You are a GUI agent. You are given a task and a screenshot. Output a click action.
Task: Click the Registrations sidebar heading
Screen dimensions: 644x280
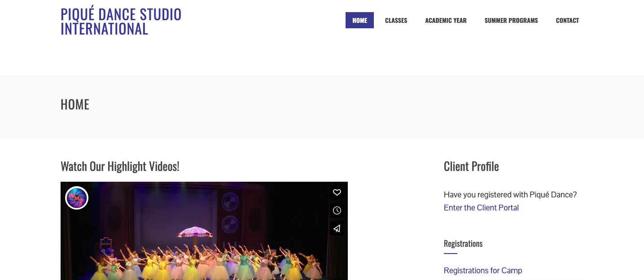pos(463,244)
